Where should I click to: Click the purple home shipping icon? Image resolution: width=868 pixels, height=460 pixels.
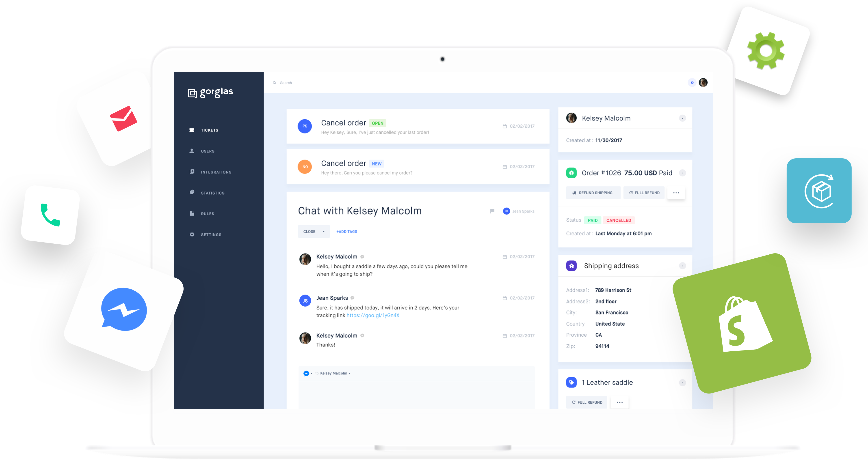(571, 266)
